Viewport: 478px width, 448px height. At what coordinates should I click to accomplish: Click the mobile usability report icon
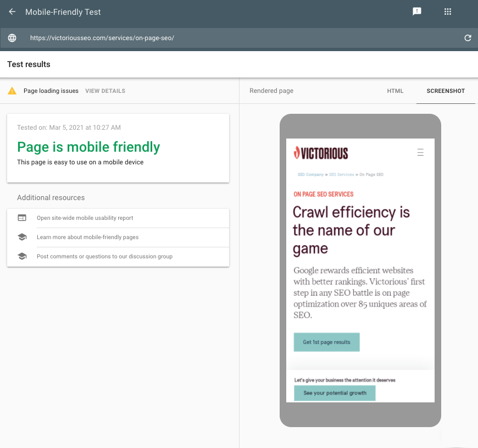coord(22,218)
